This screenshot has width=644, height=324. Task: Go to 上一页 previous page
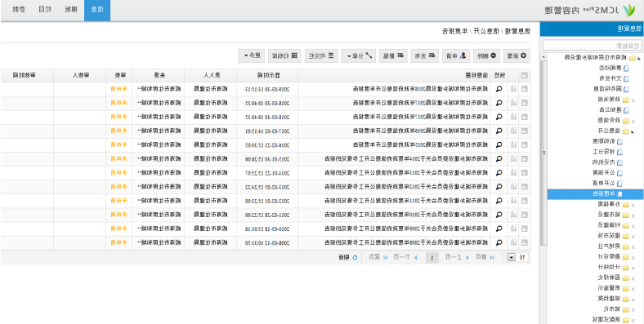[454, 257]
